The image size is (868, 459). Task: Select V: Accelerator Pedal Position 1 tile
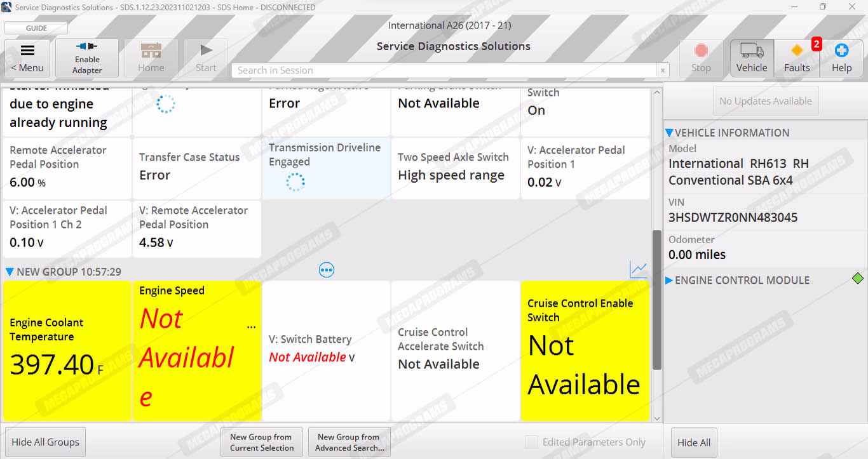585,168
